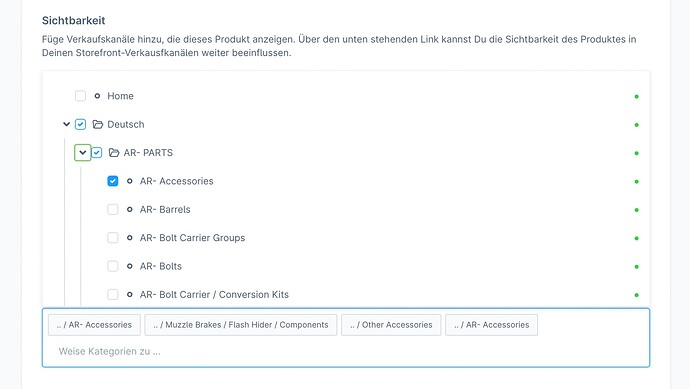Click green status dot in AR- Barrels row
The height and width of the screenshot is (389, 690).
pyautogui.click(x=636, y=210)
